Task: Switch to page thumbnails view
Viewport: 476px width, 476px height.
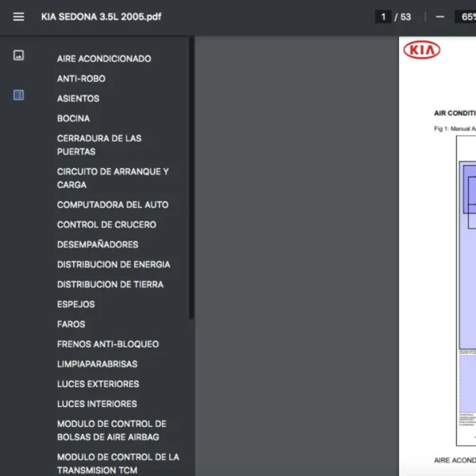Action: pos(18,56)
